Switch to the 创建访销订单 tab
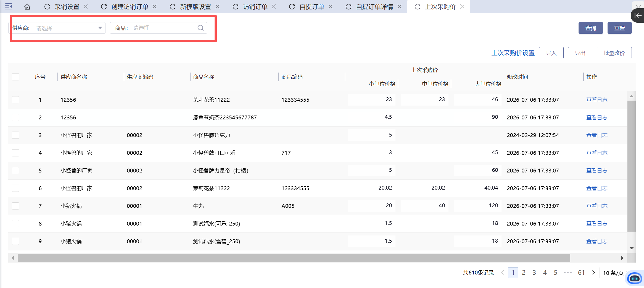Screen dimensions: 644x288 point(130,7)
